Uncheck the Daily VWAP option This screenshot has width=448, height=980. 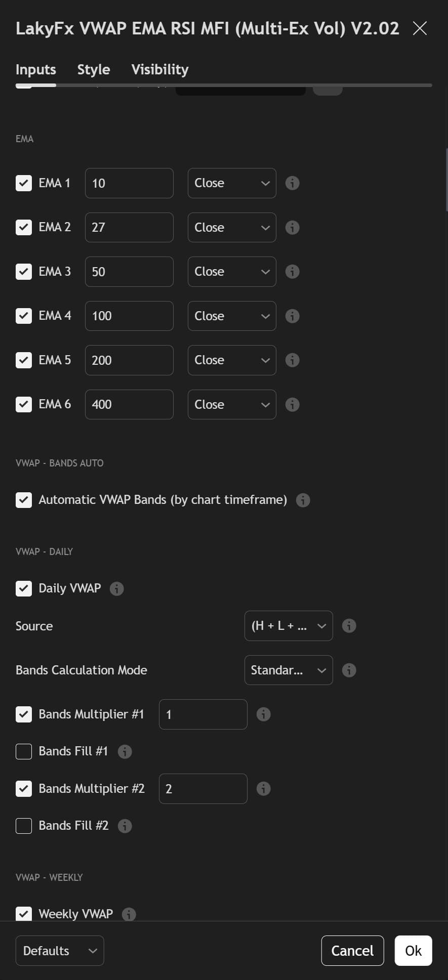pyautogui.click(x=24, y=588)
